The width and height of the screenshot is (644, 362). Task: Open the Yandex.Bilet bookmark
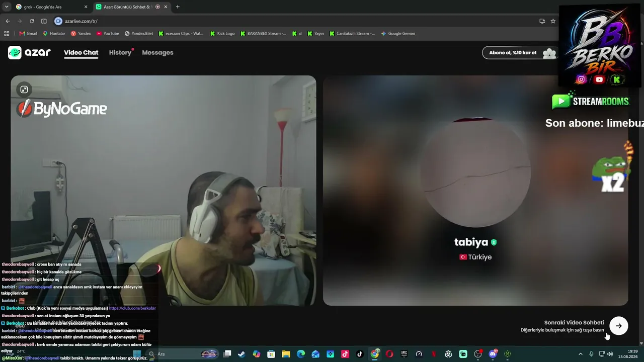click(x=139, y=34)
